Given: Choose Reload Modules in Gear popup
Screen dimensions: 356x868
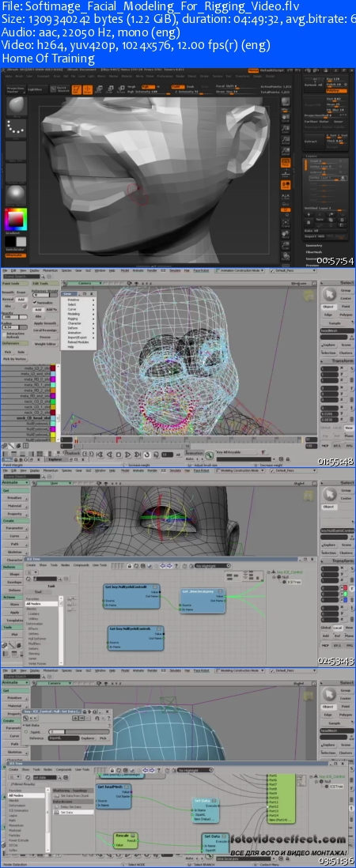Looking at the screenshot, I should point(78,342).
